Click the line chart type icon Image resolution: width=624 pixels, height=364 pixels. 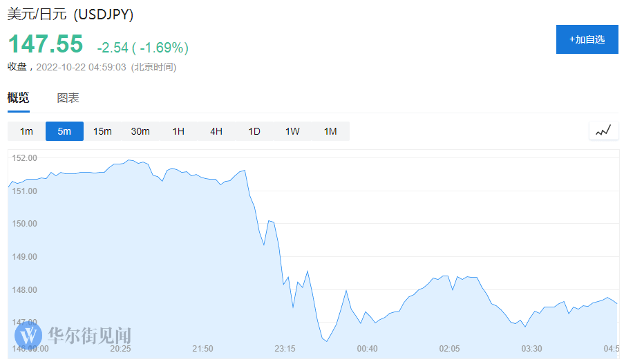coord(603,131)
